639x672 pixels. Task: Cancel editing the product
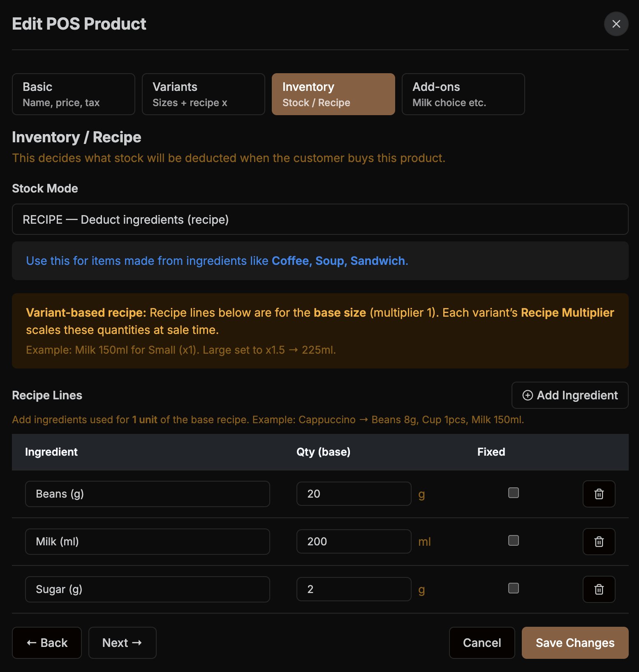tap(482, 643)
